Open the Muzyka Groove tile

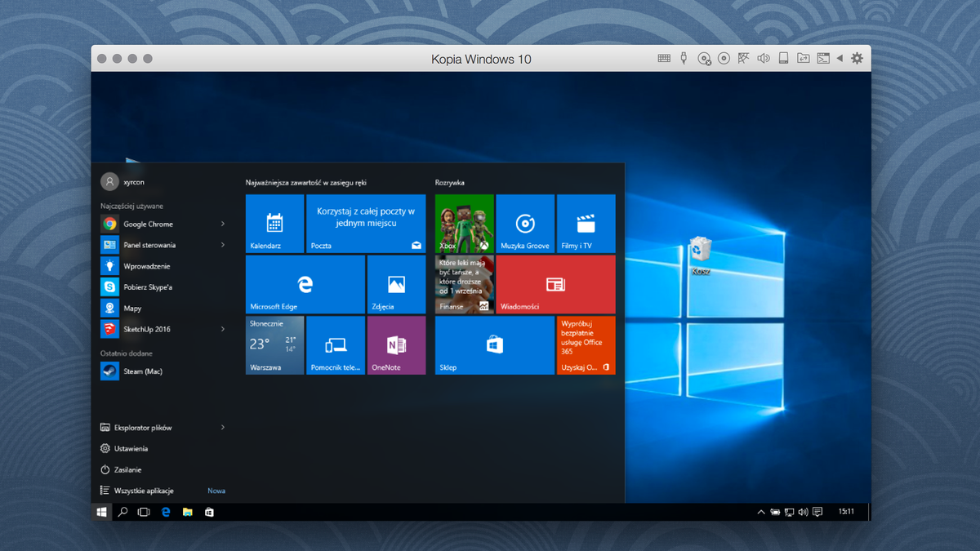[x=525, y=224]
